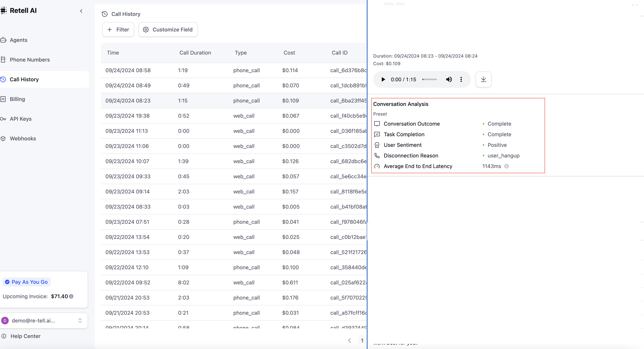Open call row 09/23/2024 09:33
Image resolution: width=644 pixels, height=349 pixels.
(x=234, y=176)
